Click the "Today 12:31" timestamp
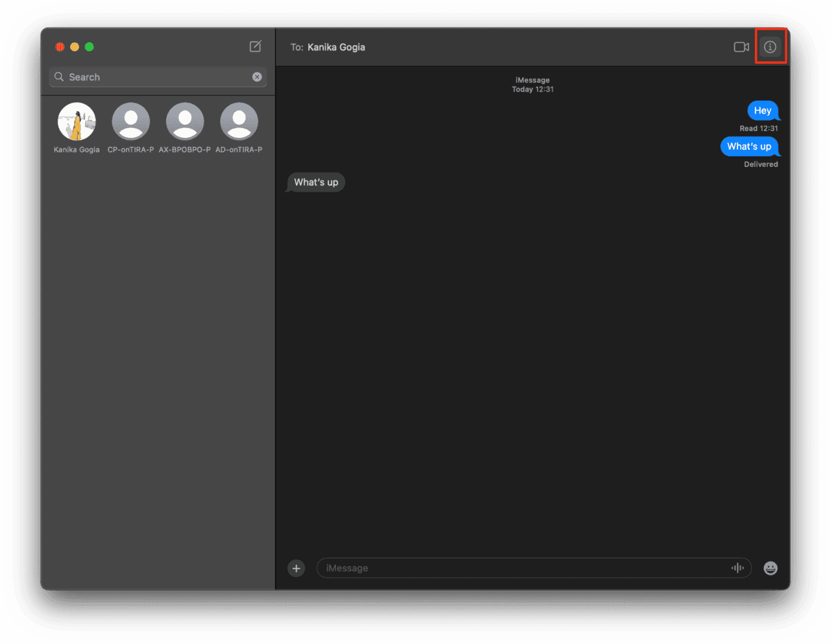The width and height of the screenshot is (831, 644). pyautogui.click(x=533, y=89)
